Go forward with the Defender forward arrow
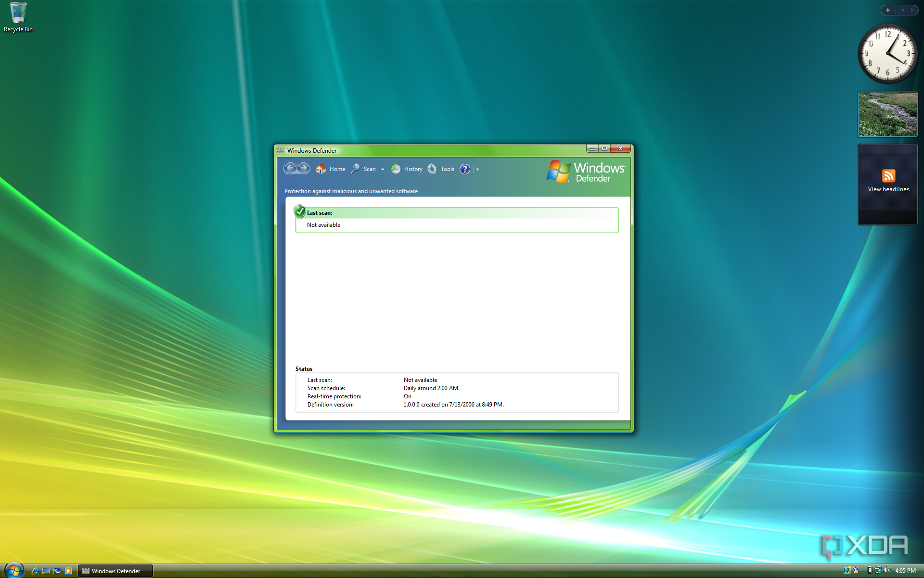924x578 pixels. [x=304, y=168]
